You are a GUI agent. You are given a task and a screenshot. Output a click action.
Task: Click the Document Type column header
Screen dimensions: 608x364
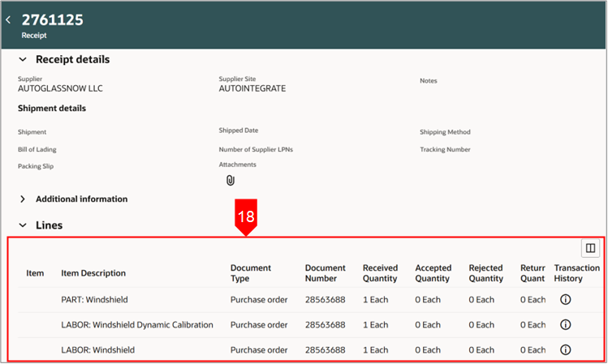tap(251, 273)
